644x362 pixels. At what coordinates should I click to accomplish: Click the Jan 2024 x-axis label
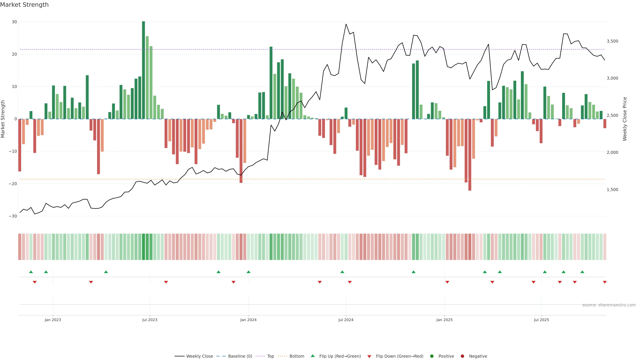tap(248, 320)
